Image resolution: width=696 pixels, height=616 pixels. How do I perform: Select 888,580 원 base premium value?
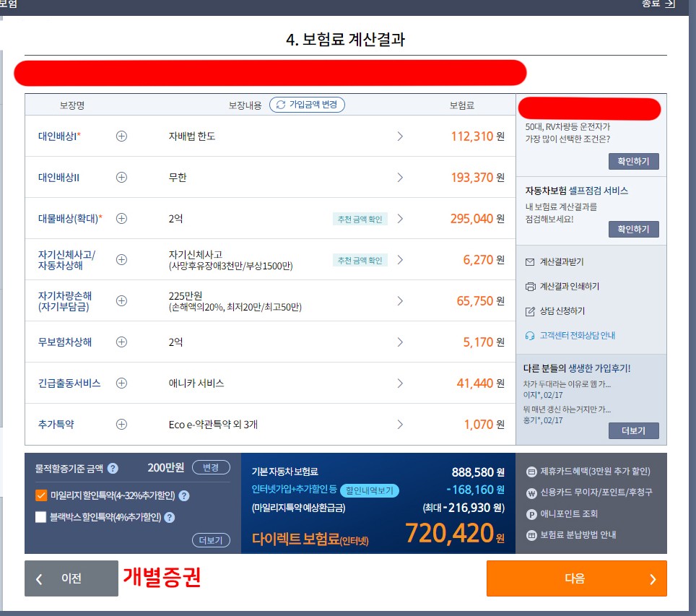pos(478,472)
